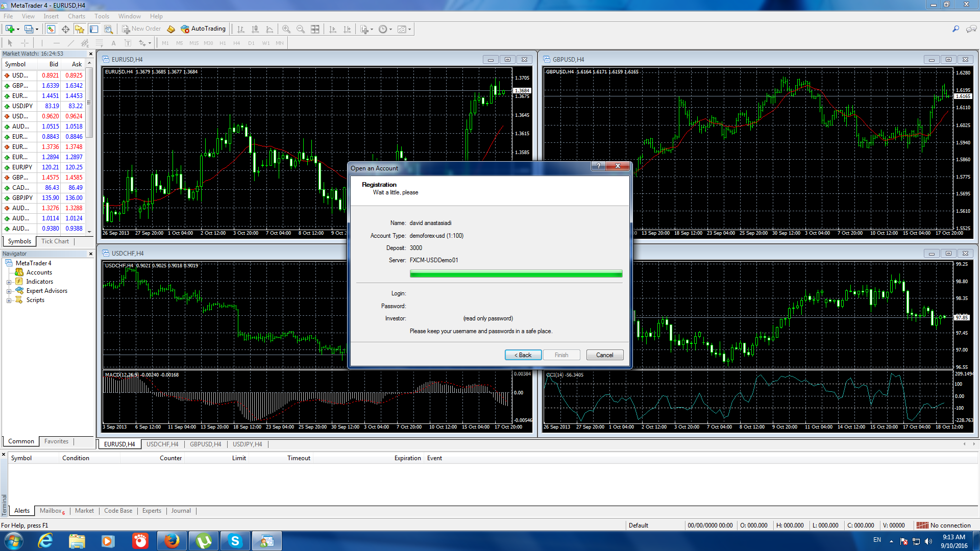Open new chart dropdown arrow

pyautogui.click(x=18, y=29)
